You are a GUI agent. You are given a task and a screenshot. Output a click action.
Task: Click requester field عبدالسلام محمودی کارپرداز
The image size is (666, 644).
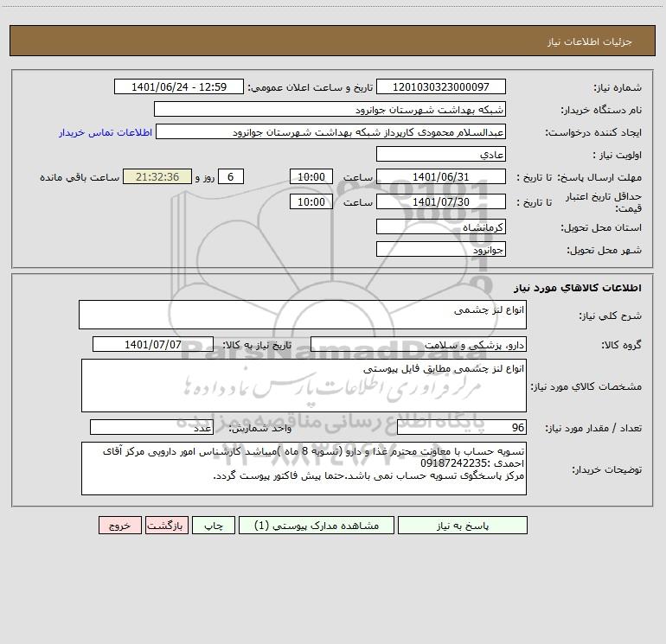point(330,131)
